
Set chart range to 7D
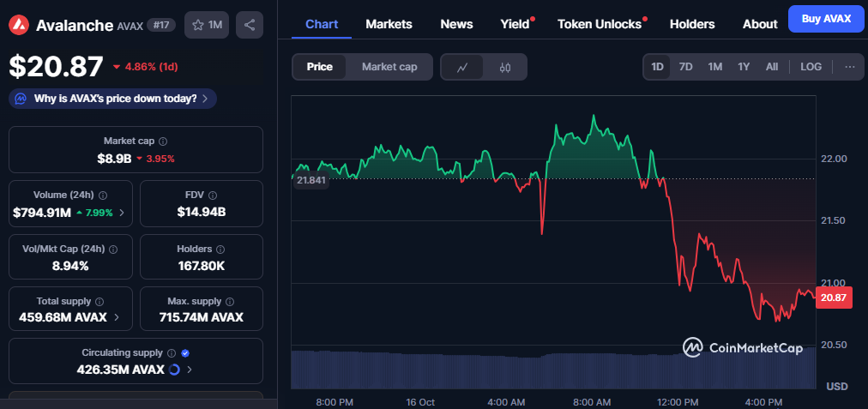(686, 67)
